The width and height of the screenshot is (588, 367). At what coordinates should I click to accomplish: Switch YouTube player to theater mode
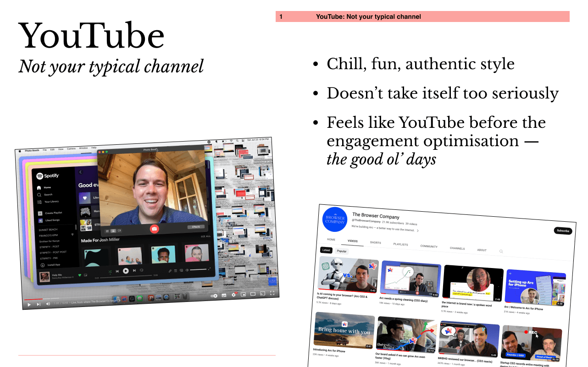click(253, 294)
